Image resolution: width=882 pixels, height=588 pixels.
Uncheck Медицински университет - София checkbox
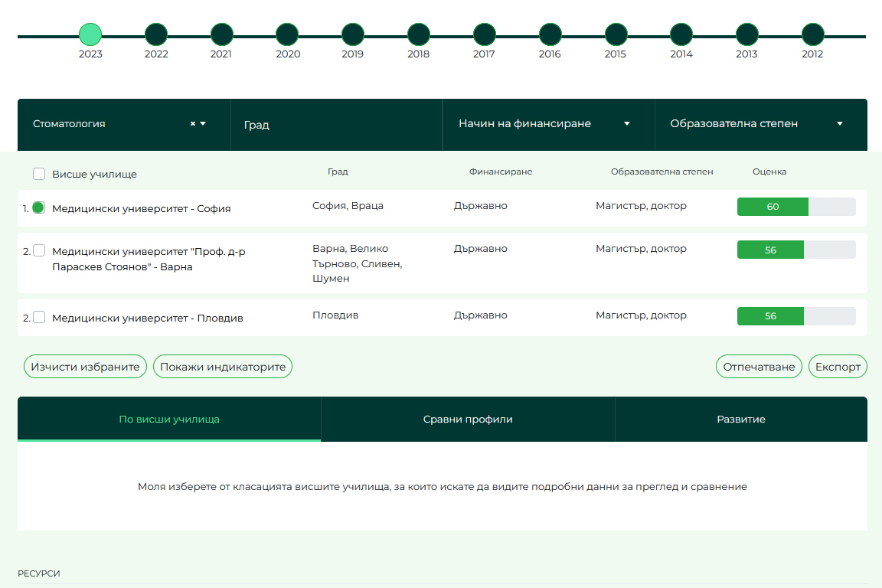(39, 207)
